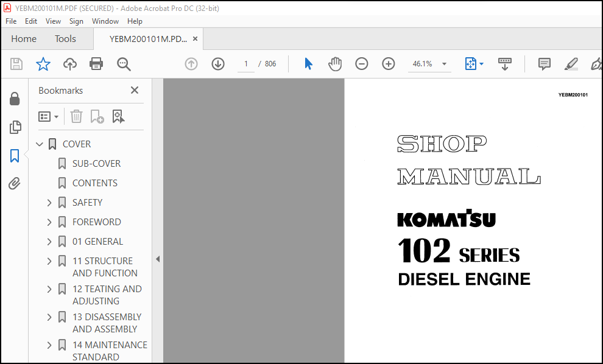Open Page Thumbnails panel in sidebar
Viewport: 603px width, 364px height.
tap(15, 127)
